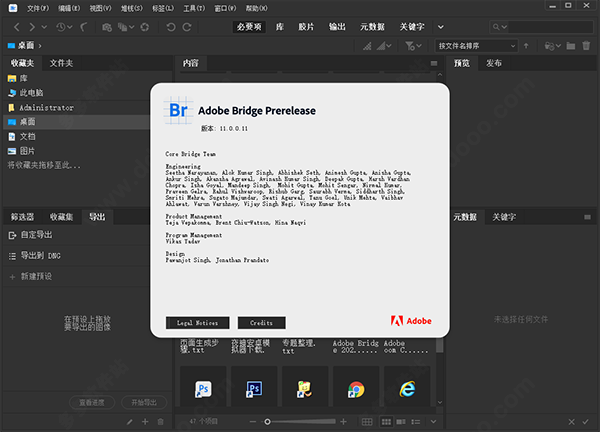
Task: Switch to list view mode
Action: click(416, 422)
